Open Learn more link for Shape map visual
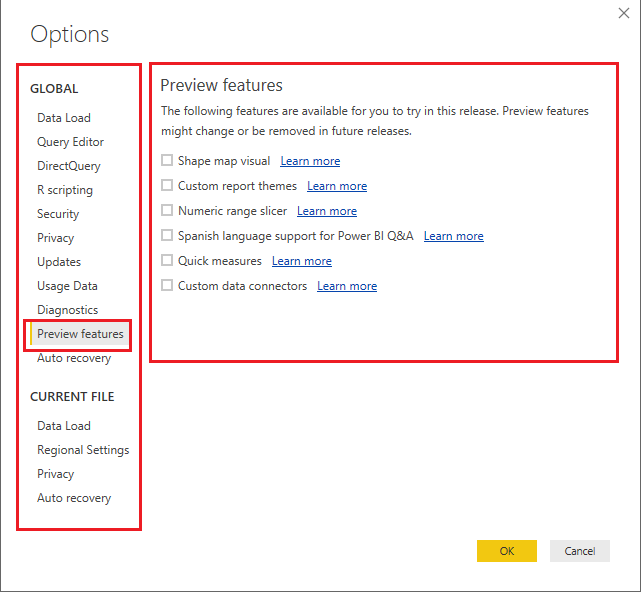641x592 pixels. click(310, 161)
